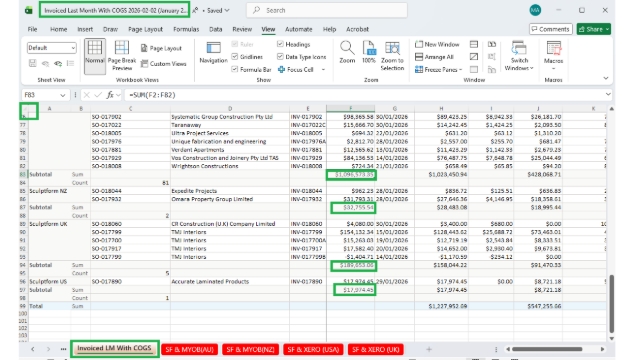Image resolution: width=640 pixels, height=360 pixels.
Task: Switch to Normal workbook view
Action: (x=95, y=56)
